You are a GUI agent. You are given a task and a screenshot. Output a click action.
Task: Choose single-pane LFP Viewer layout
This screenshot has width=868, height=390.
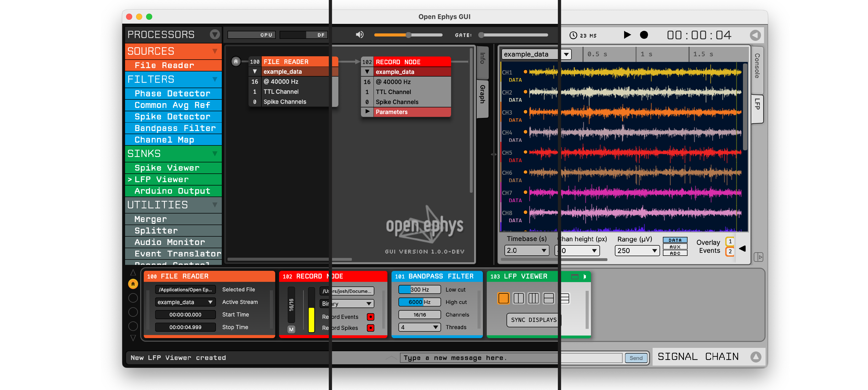pos(503,298)
